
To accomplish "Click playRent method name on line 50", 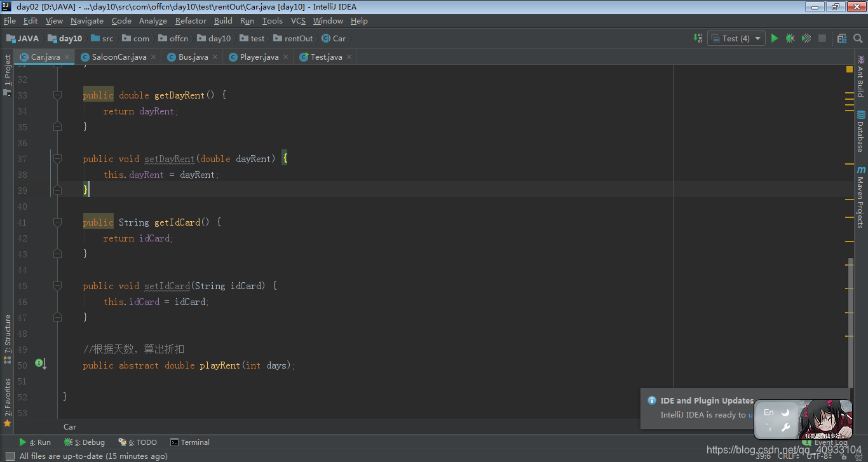I will pyautogui.click(x=220, y=365).
